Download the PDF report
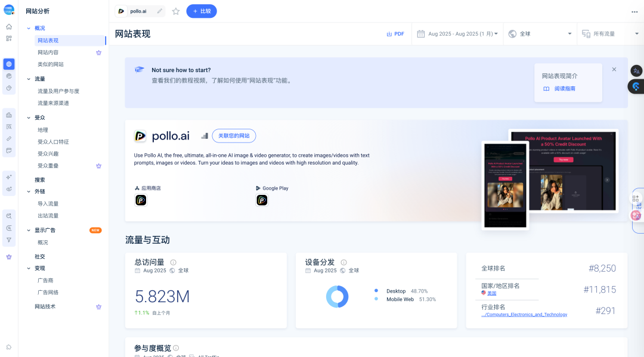 (395, 33)
